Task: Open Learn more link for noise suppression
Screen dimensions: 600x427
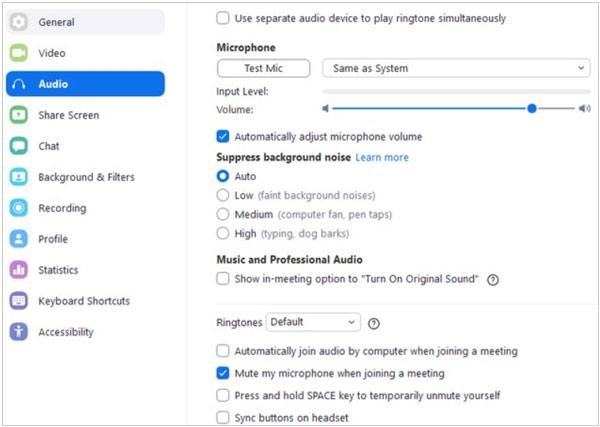Action: point(382,157)
